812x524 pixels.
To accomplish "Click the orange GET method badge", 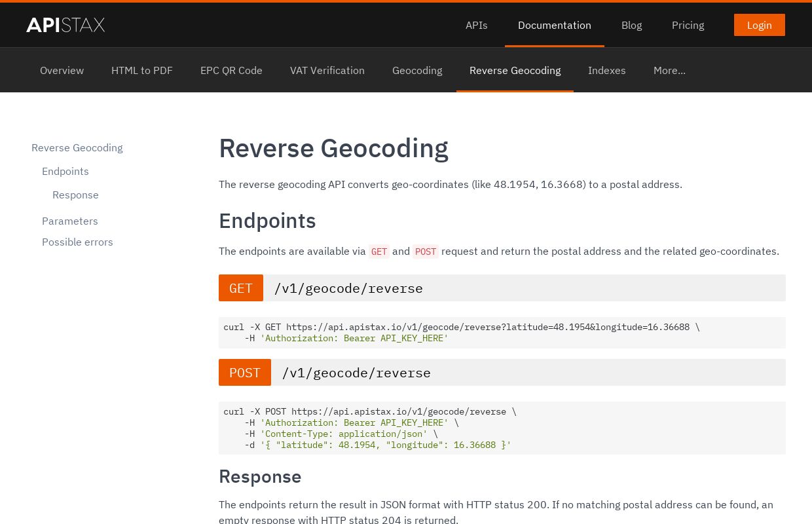I will (241, 288).
